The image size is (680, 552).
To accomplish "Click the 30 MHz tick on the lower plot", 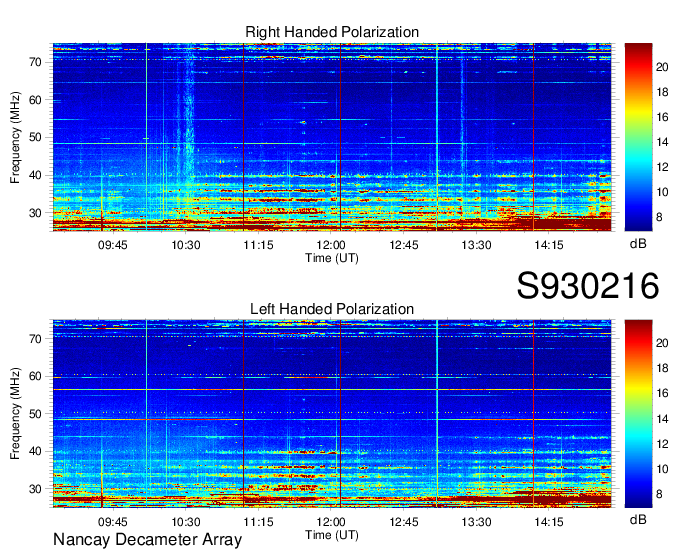I will (36, 489).
